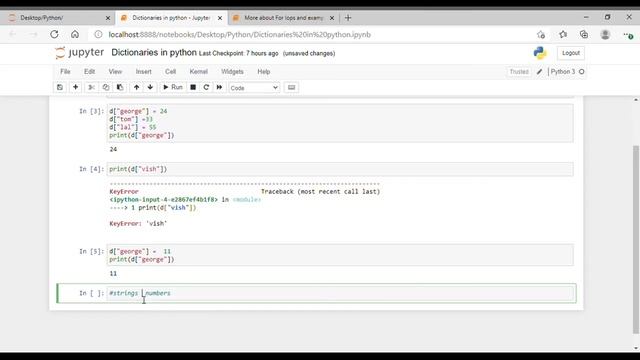Restart kernel and run all icon

pyautogui.click(x=220, y=87)
